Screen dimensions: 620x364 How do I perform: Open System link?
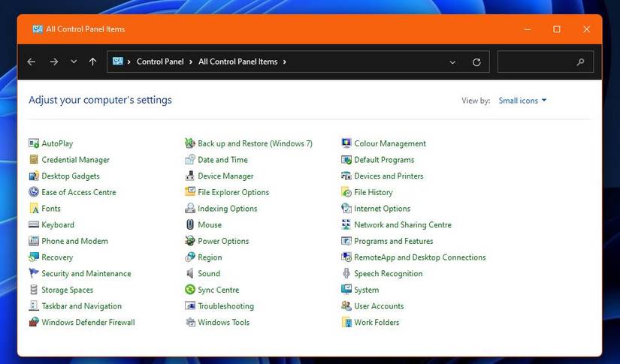click(x=366, y=290)
